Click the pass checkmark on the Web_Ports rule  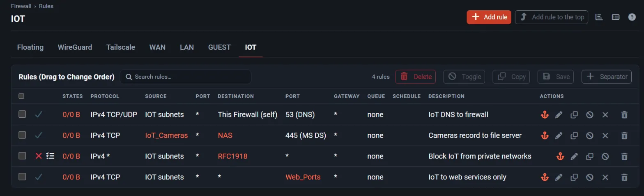point(39,177)
